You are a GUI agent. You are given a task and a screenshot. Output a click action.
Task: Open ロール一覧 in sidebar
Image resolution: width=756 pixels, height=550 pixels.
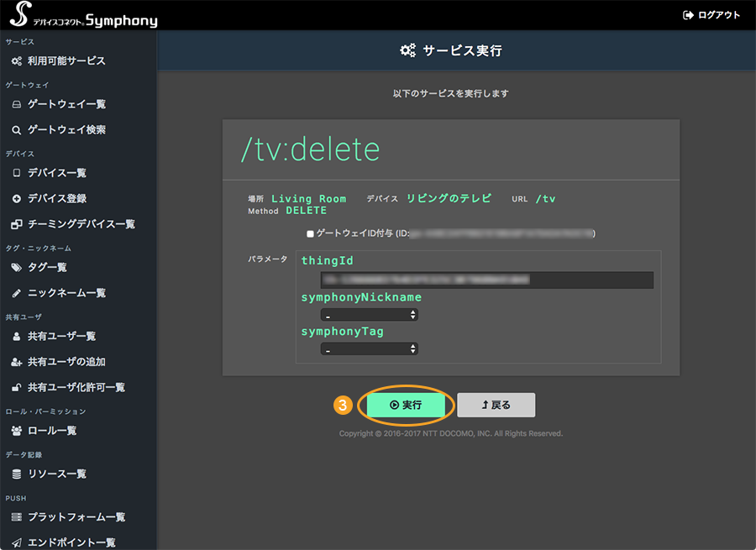pyautogui.click(x=52, y=431)
